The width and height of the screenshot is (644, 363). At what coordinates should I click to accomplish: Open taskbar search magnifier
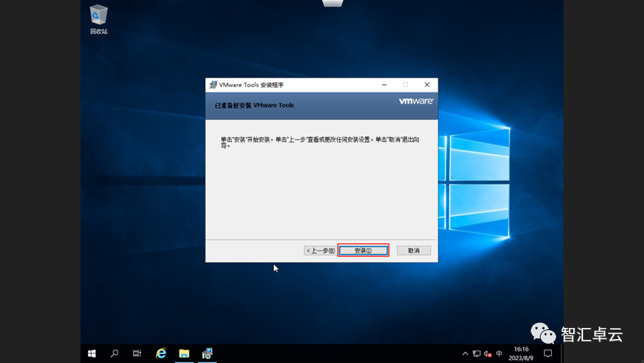[x=115, y=353]
